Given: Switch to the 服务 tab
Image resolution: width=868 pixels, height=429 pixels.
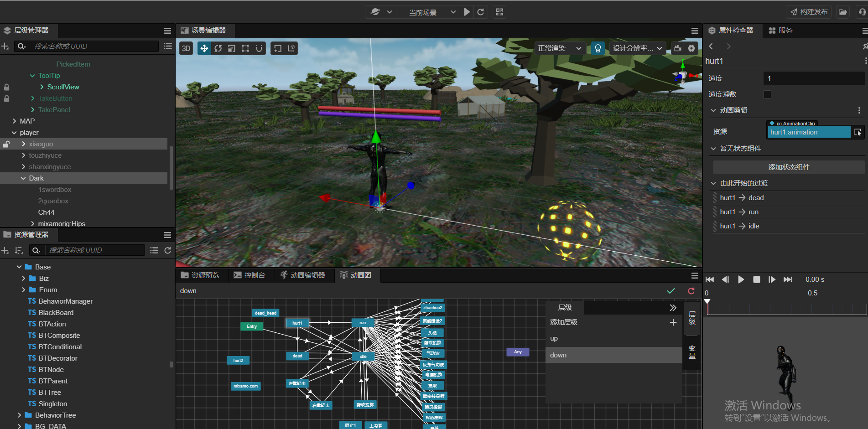Looking at the screenshot, I should coord(780,31).
